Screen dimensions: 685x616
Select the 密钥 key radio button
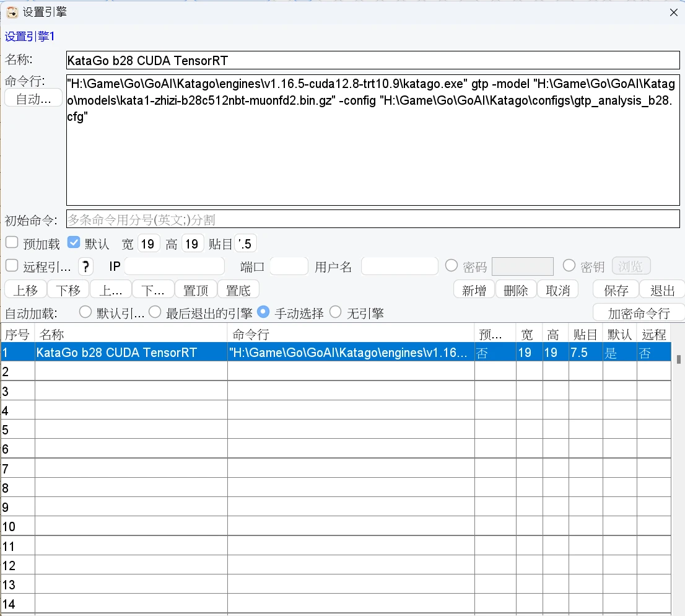click(x=569, y=265)
